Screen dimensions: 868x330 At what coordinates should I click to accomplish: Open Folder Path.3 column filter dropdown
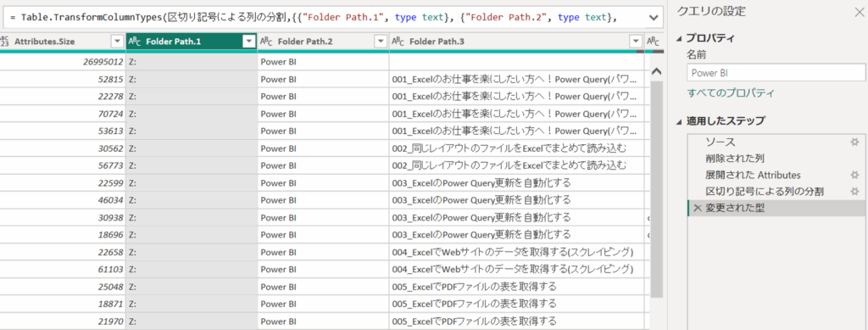pyautogui.click(x=636, y=42)
